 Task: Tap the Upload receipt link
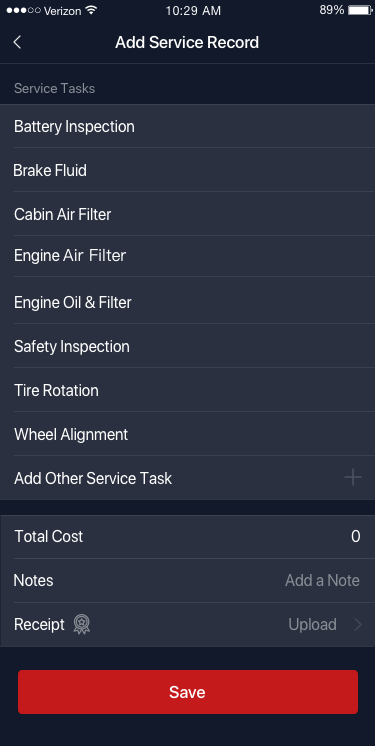coord(312,625)
